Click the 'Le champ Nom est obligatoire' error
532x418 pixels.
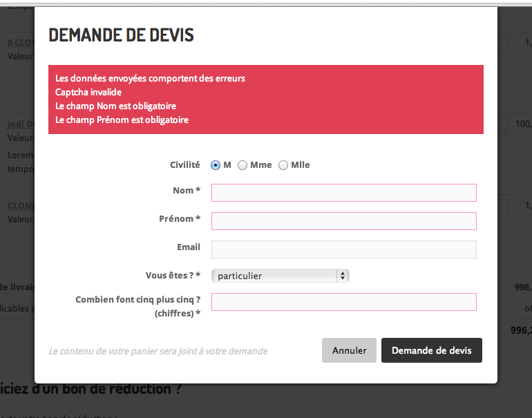(115, 106)
